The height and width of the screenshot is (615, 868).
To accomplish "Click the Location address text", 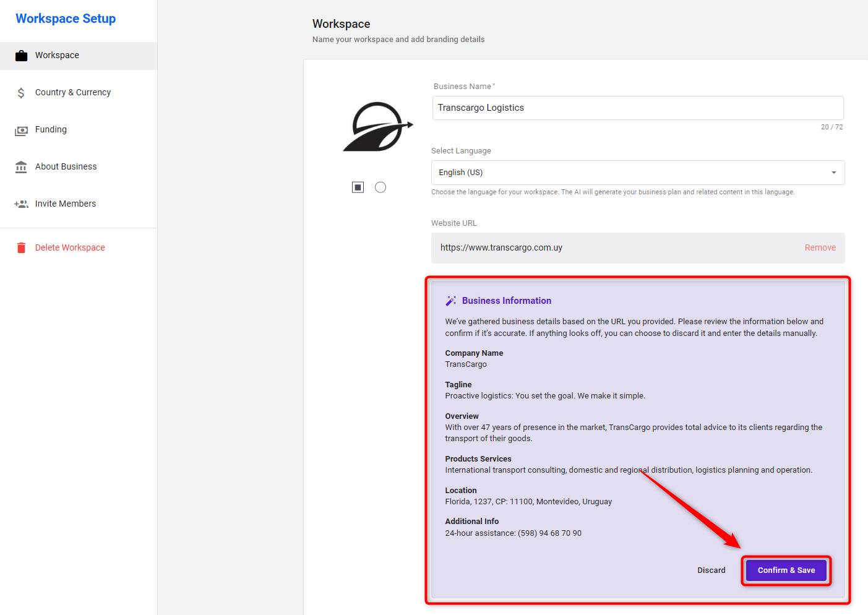I will click(528, 502).
